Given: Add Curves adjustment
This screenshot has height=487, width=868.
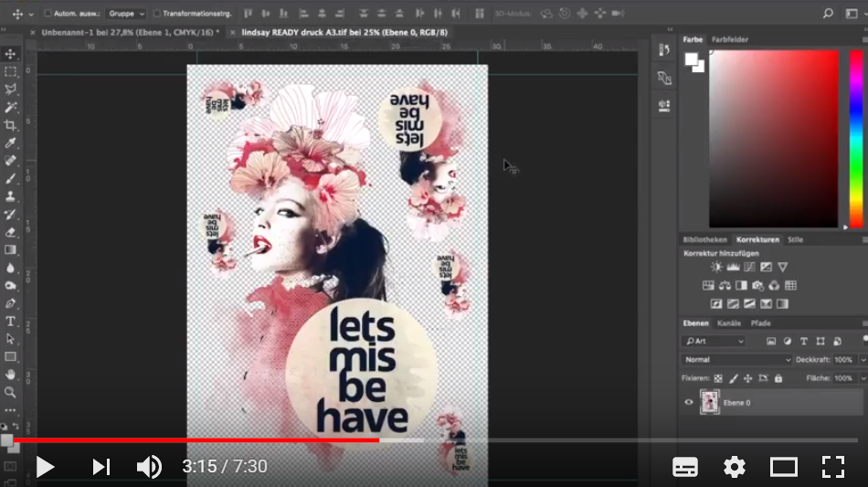Looking at the screenshot, I should click(749, 267).
